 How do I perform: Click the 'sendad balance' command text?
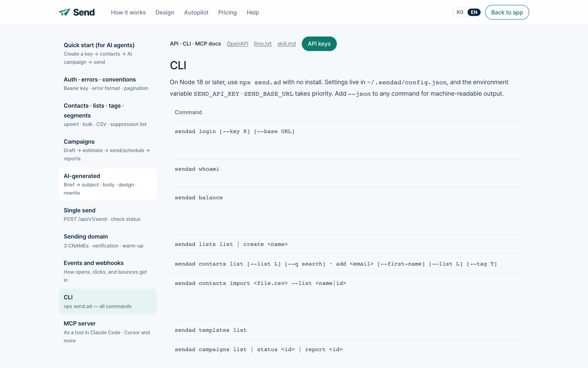199,198
